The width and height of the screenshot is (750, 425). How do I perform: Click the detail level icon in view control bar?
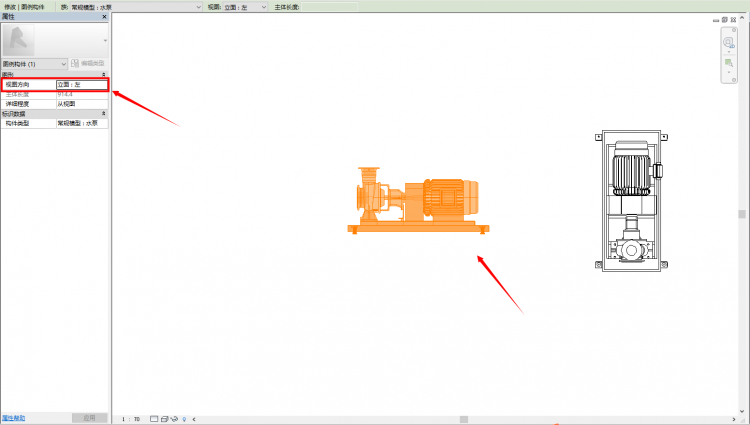[x=154, y=419]
